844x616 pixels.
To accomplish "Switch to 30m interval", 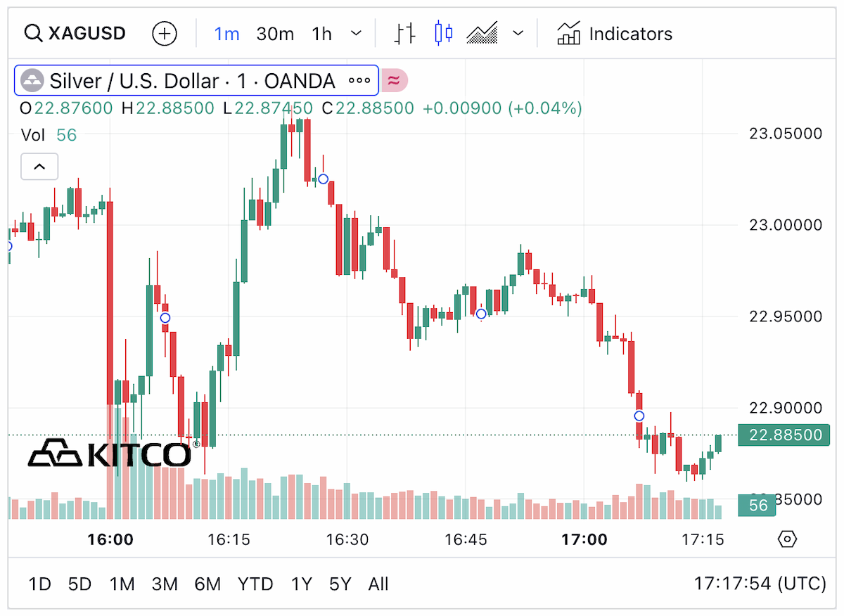I will [x=275, y=33].
